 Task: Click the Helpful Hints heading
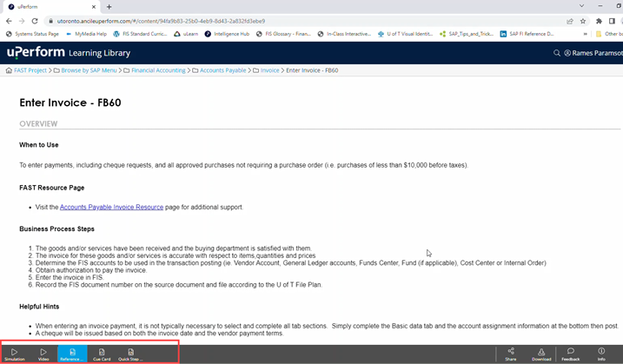pyautogui.click(x=39, y=307)
